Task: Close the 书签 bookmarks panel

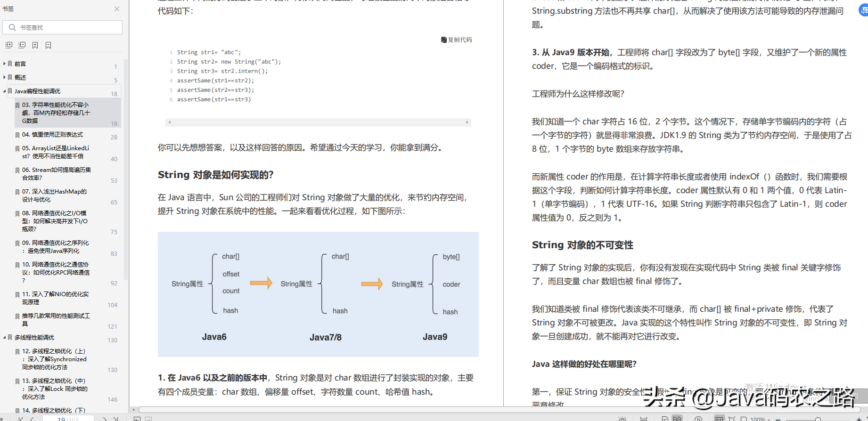Action: click(117, 9)
